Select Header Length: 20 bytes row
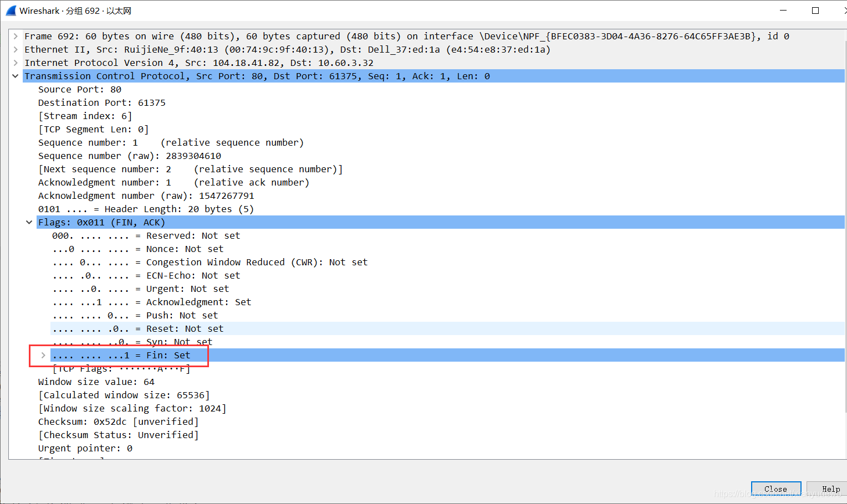This screenshot has width=847, height=504. [x=146, y=209]
